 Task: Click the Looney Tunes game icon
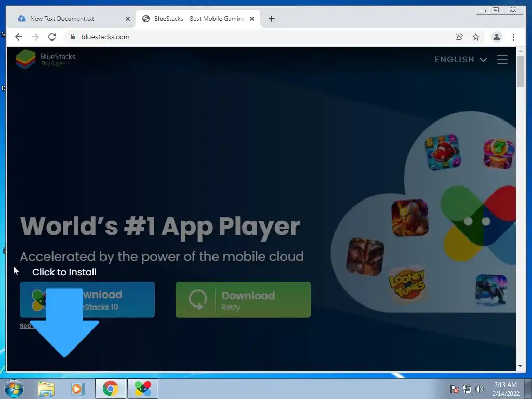pyautogui.click(x=407, y=284)
